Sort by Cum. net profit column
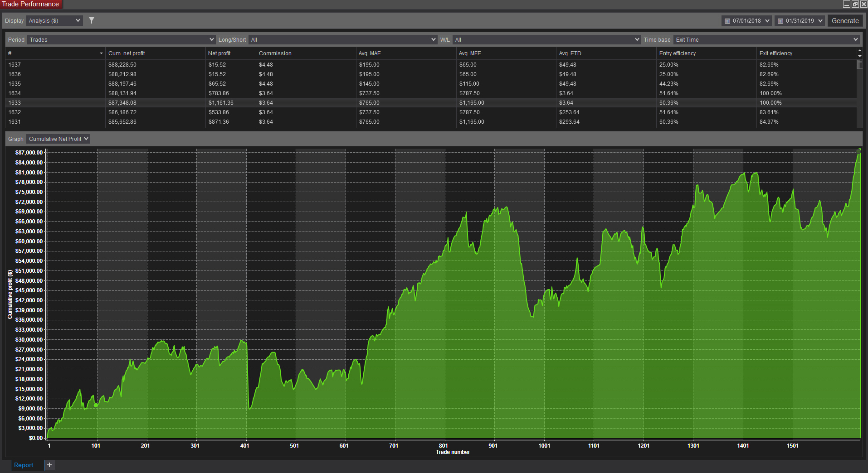 155,53
